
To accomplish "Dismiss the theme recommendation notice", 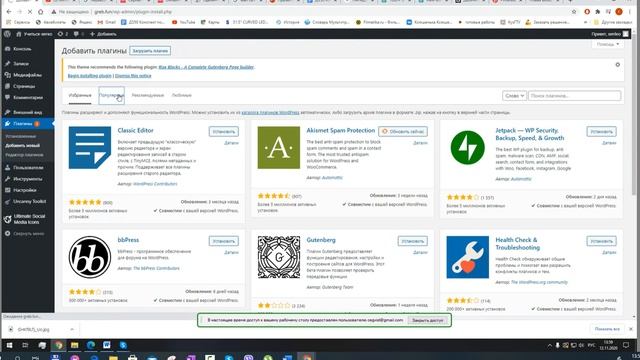I will pos(618,65).
